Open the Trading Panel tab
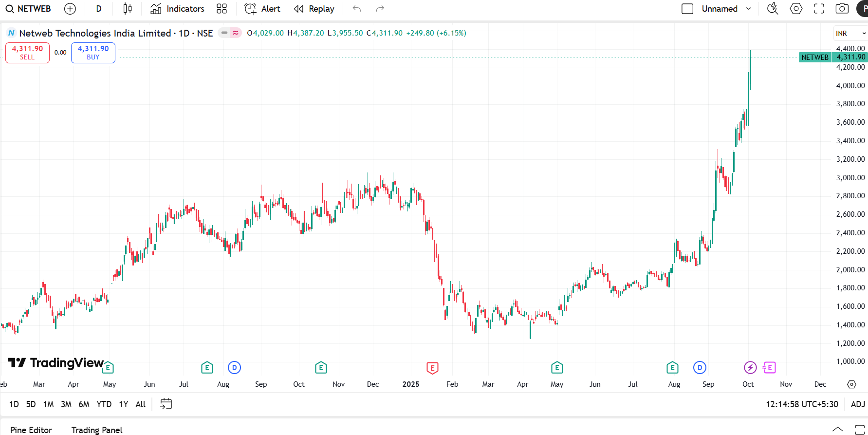The image size is (868, 435). pyautogui.click(x=97, y=430)
